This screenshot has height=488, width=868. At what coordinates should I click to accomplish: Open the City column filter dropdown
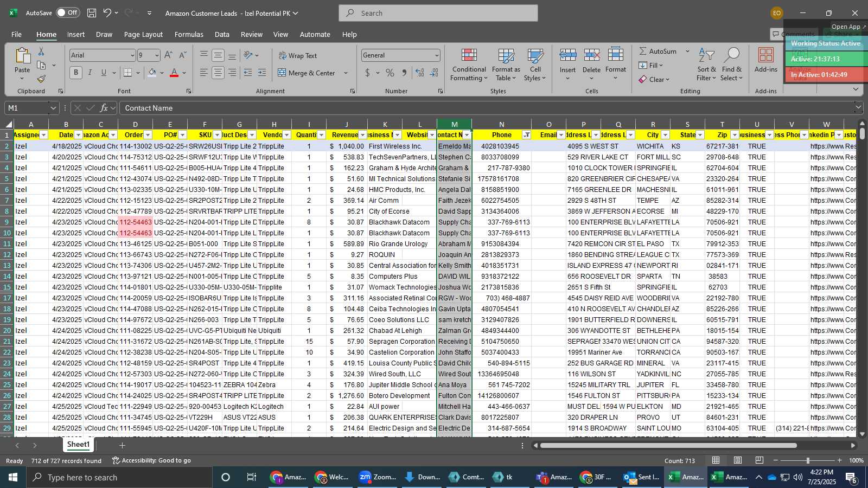[x=665, y=135]
